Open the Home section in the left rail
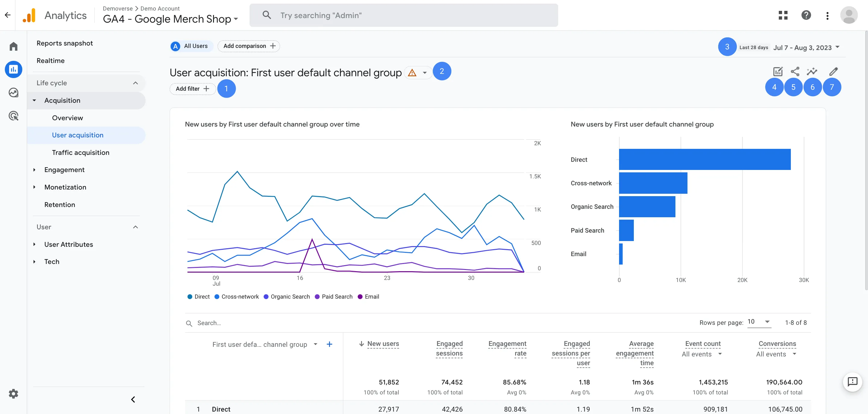 (x=14, y=46)
